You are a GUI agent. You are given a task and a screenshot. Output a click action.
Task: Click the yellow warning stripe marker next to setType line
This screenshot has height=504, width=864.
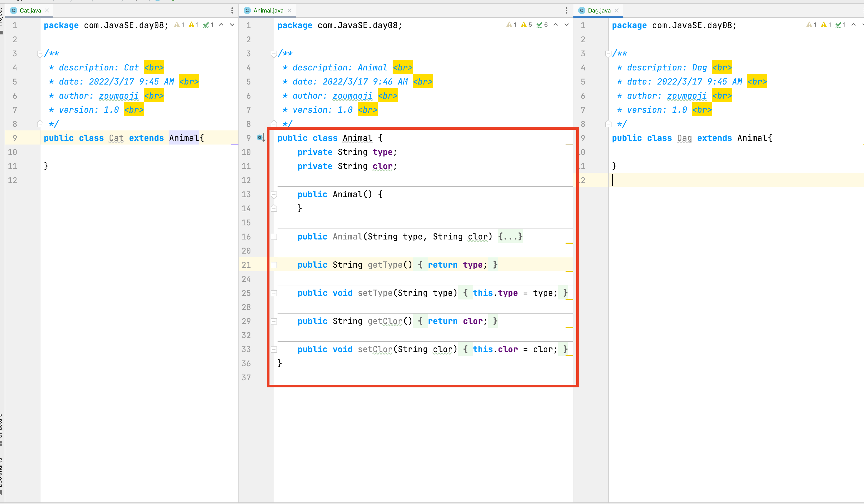[569, 300]
